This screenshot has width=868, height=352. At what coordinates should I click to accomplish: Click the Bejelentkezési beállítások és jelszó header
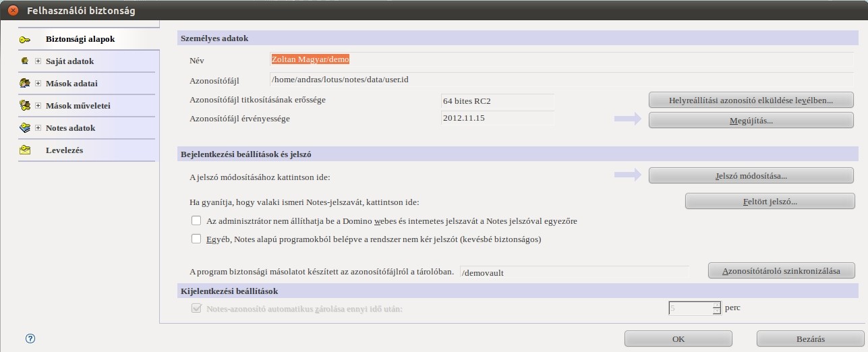point(518,154)
